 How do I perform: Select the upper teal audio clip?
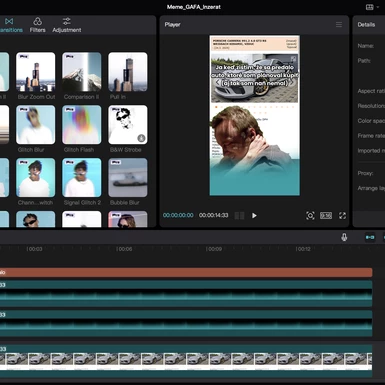click(x=186, y=294)
